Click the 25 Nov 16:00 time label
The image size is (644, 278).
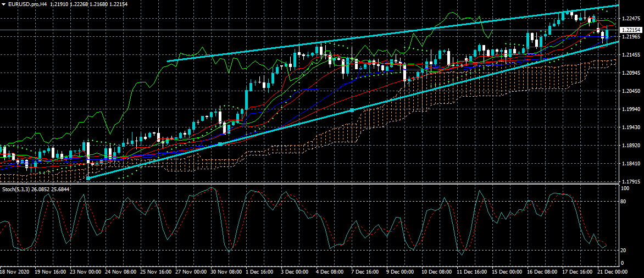tap(156, 272)
